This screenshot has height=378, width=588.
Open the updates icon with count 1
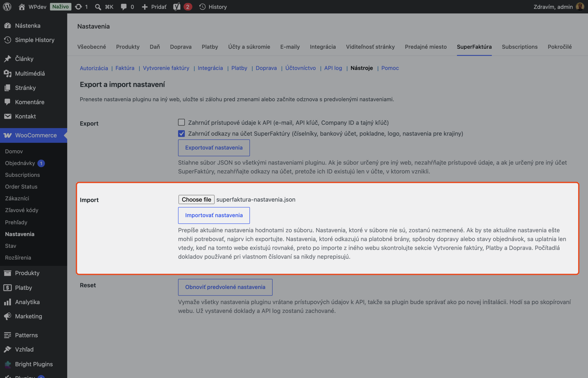coord(78,7)
